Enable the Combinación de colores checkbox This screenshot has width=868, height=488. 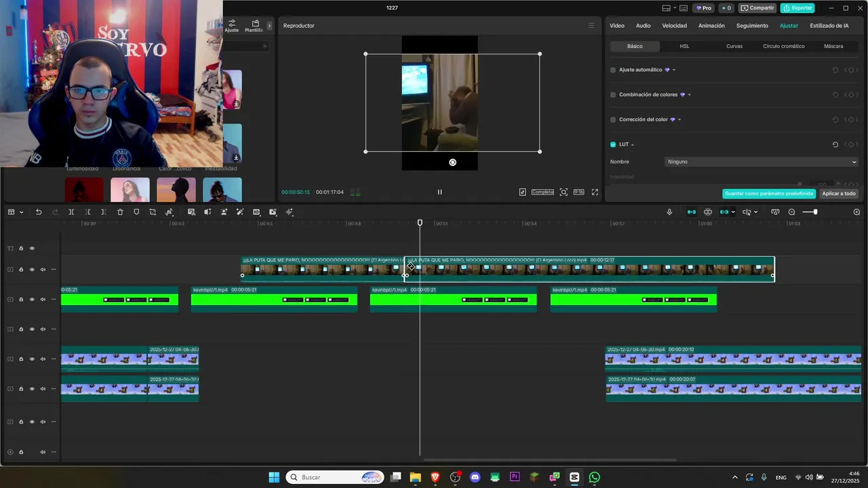pos(613,95)
